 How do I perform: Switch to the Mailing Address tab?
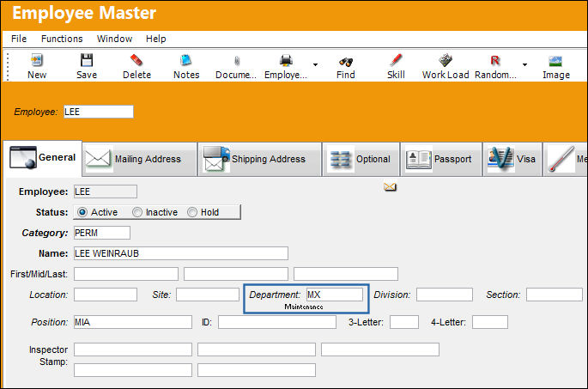pos(140,159)
